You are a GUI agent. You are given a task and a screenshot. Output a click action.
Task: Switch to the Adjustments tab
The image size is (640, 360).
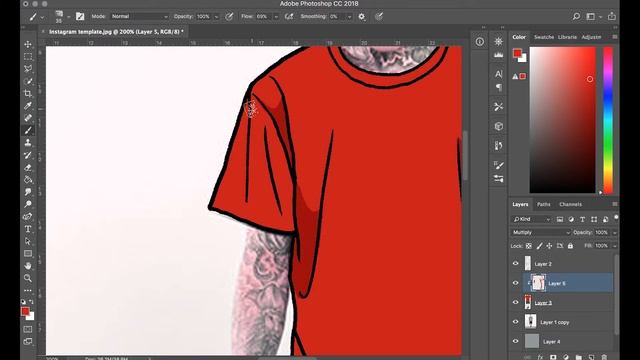click(x=591, y=37)
